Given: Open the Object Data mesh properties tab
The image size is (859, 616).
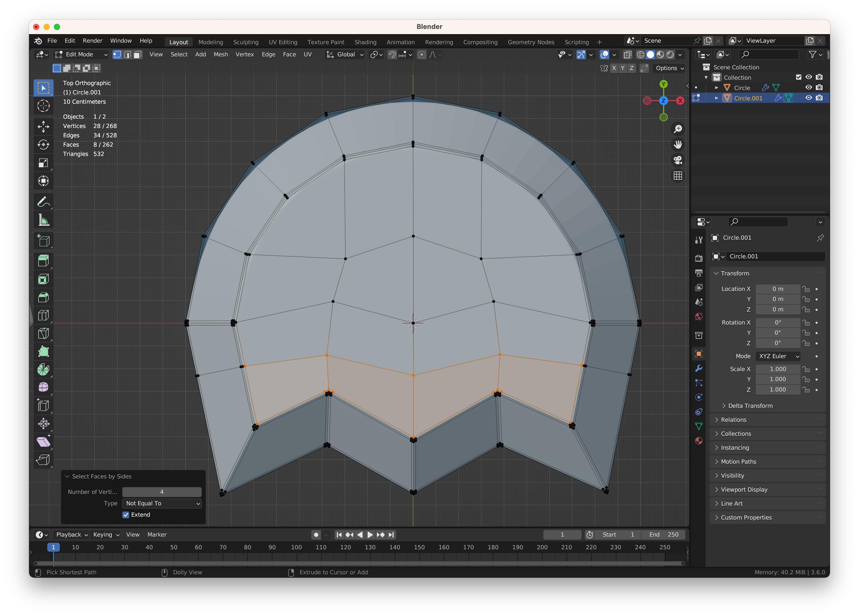Looking at the screenshot, I should 699,426.
